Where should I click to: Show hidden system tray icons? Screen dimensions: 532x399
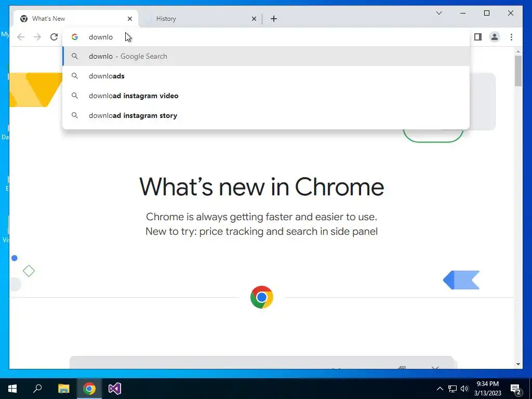(440, 389)
